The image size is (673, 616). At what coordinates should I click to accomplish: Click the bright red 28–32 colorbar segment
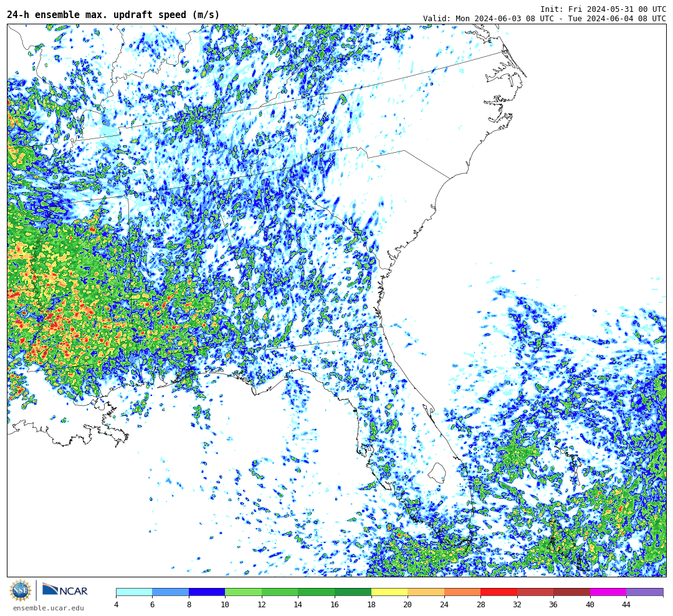tap(499, 592)
